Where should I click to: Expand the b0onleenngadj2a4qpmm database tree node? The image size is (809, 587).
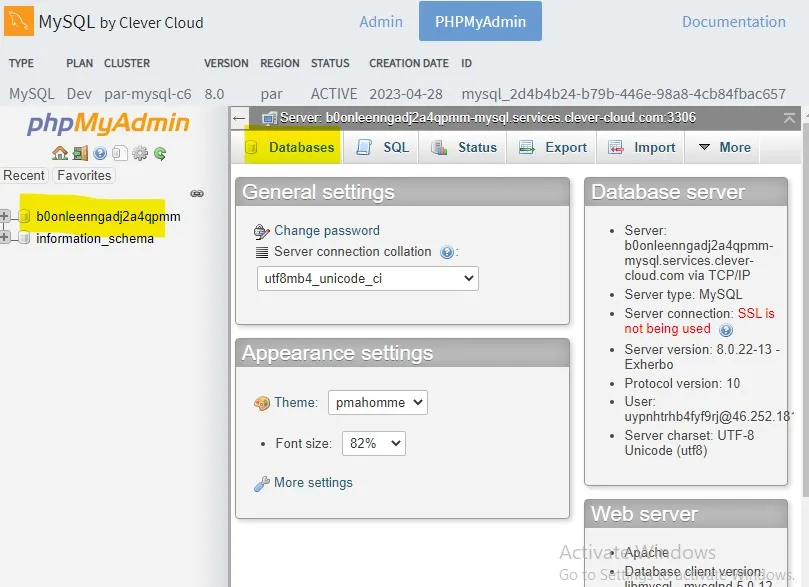tap(5, 216)
